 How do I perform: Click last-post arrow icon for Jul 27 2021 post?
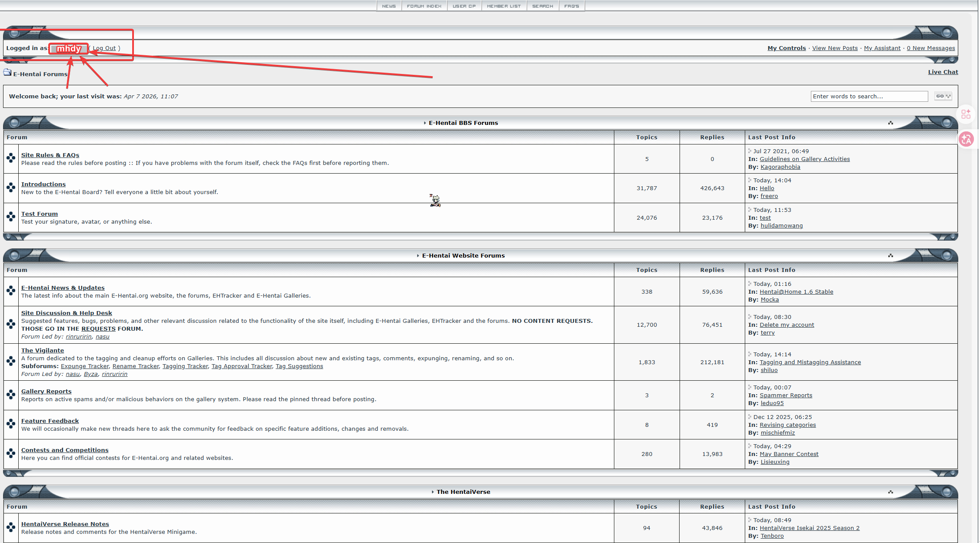[750, 151]
